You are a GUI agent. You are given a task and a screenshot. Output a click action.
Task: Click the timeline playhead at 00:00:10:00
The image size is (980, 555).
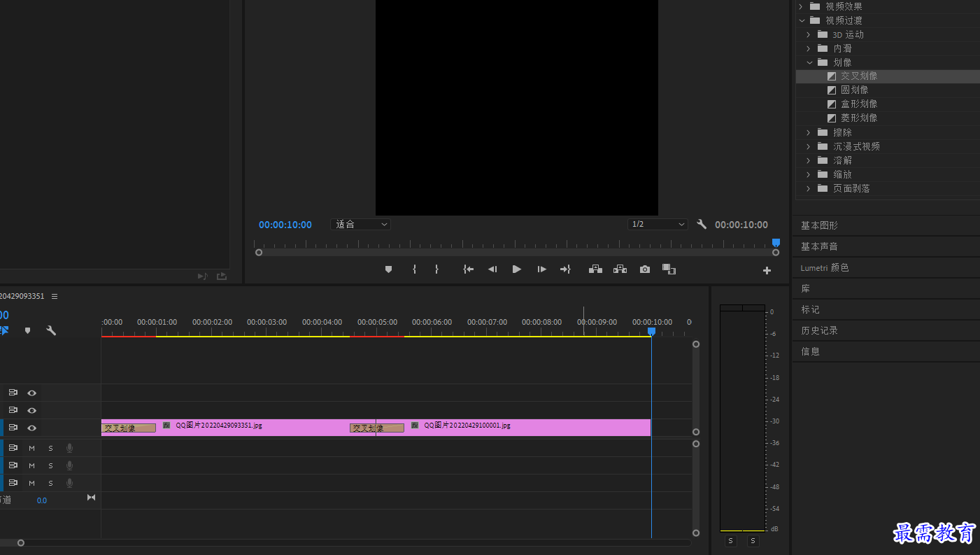point(651,332)
